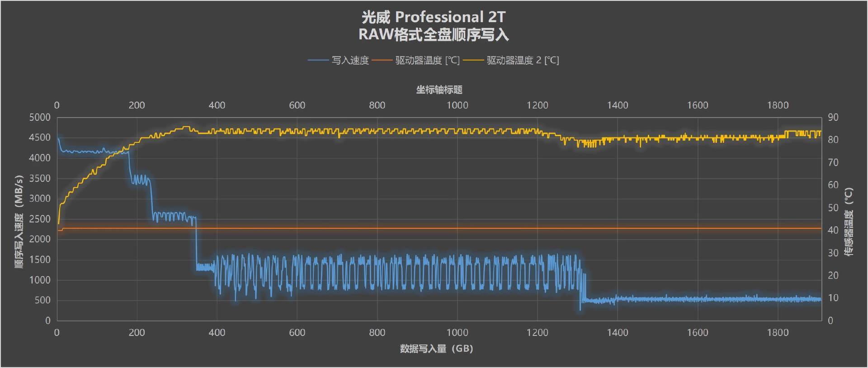Click right axis value 80
The height and width of the screenshot is (368, 868).
pyautogui.click(x=833, y=140)
